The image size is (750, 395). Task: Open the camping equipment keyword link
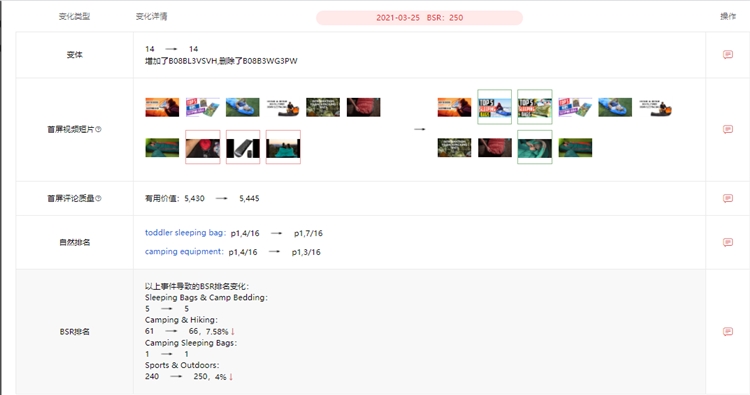pyautogui.click(x=183, y=252)
